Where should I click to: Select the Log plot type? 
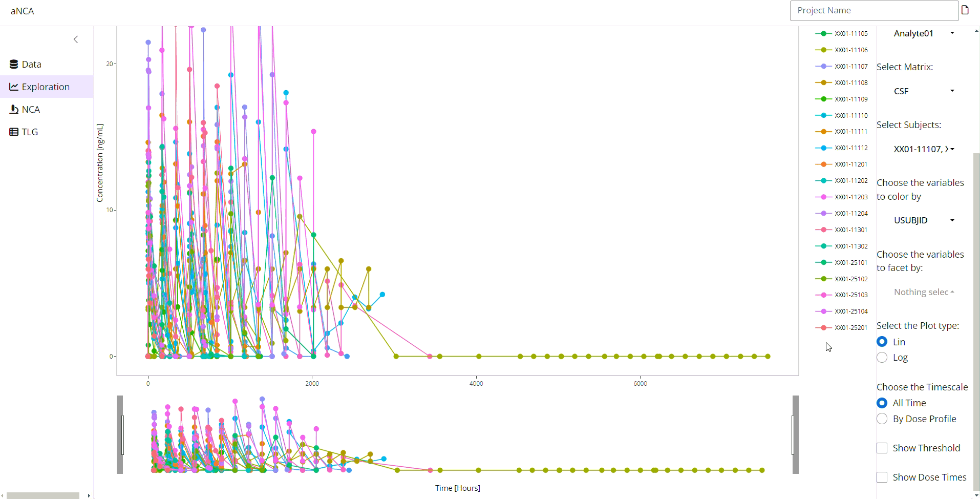882,358
